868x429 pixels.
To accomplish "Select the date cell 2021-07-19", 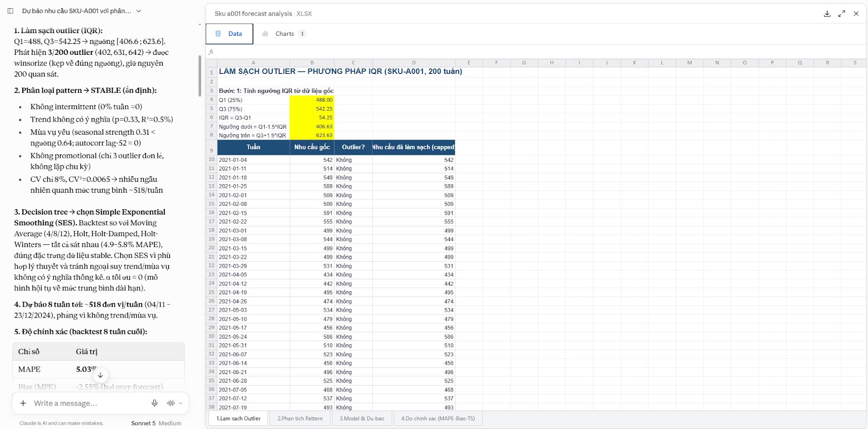I will (253, 407).
